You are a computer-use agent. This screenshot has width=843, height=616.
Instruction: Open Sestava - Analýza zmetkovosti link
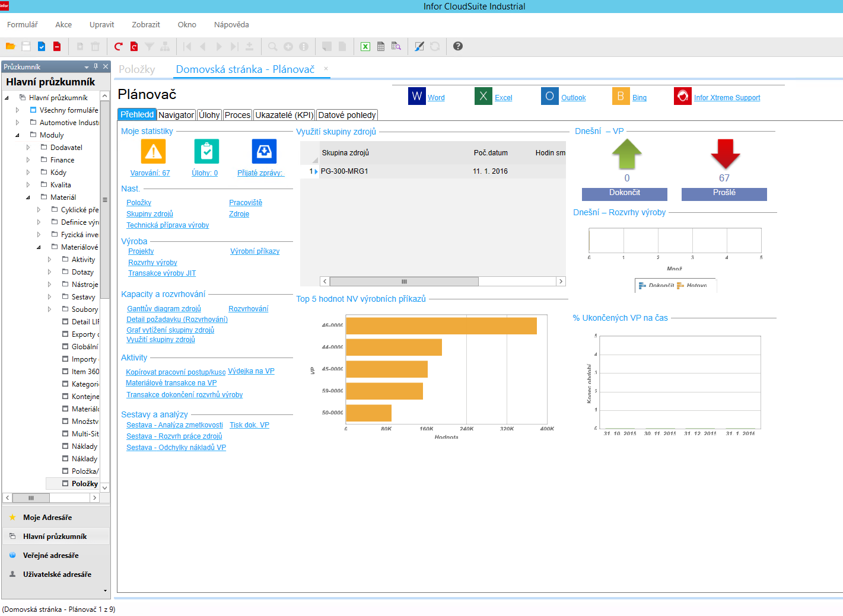(x=174, y=425)
